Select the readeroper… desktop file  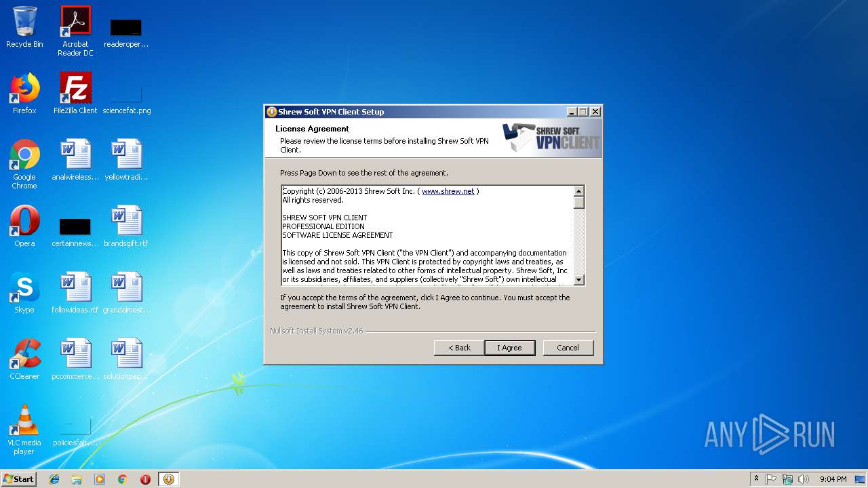[126, 31]
